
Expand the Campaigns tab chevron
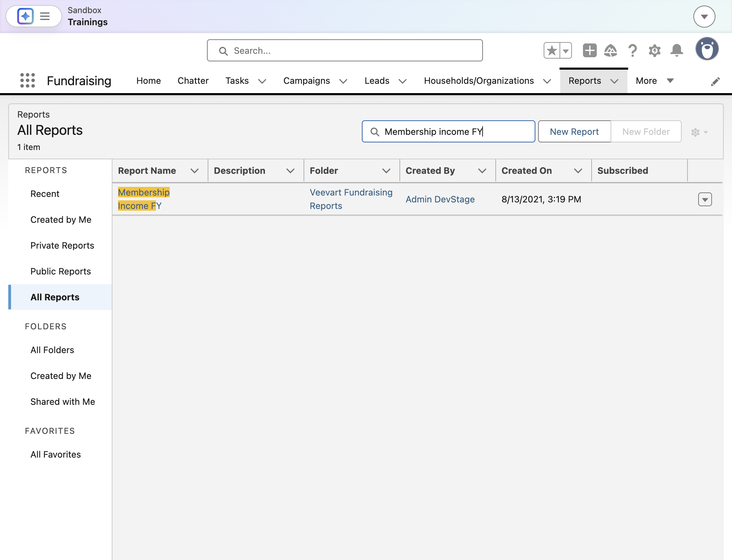(343, 81)
